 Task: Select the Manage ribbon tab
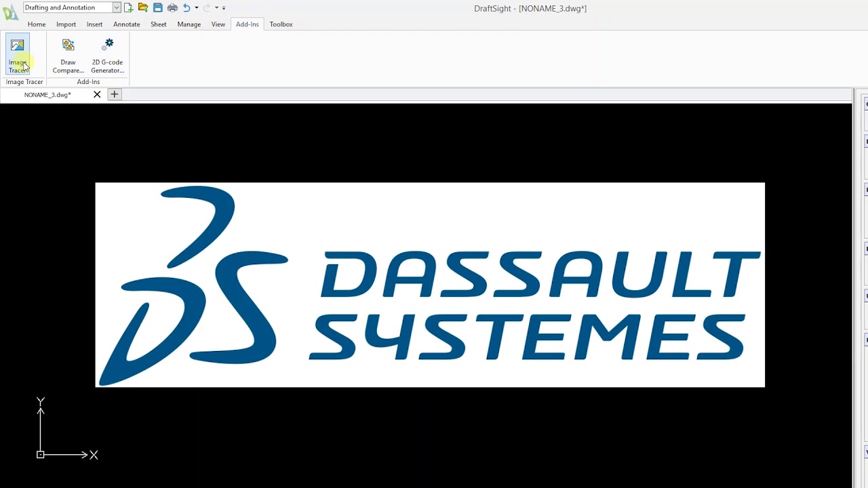point(189,24)
